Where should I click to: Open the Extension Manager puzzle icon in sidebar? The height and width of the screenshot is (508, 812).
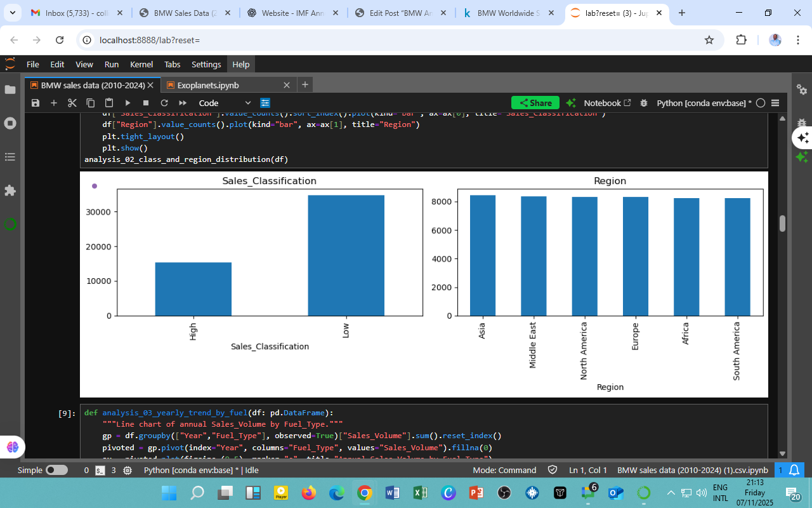point(10,190)
